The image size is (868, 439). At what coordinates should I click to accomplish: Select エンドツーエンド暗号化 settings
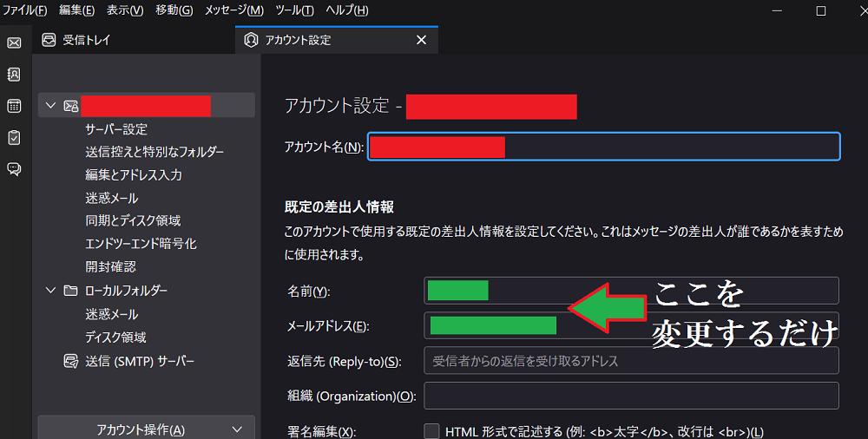(x=141, y=244)
